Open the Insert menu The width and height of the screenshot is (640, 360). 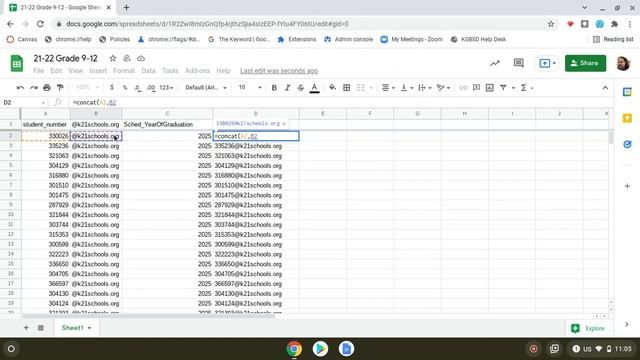(98, 71)
